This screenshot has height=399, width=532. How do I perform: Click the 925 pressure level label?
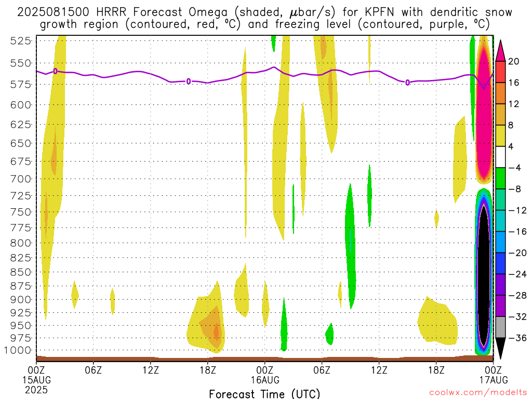click(x=20, y=312)
